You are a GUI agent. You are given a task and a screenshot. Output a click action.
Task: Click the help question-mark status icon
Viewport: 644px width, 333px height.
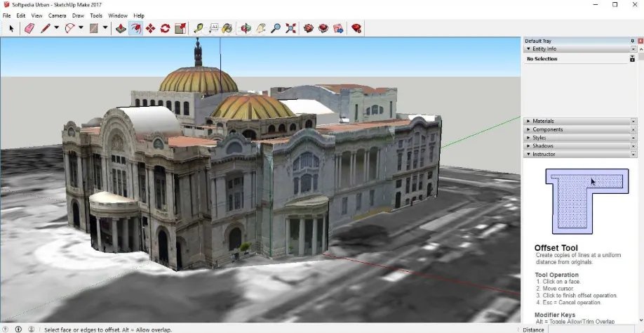click(6, 329)
